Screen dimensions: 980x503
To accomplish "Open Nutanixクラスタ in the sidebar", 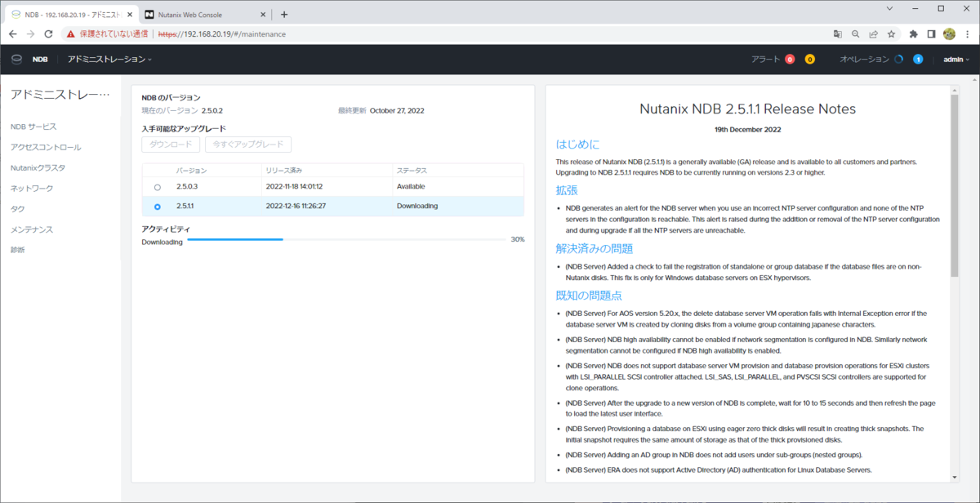I will (38, 167).
